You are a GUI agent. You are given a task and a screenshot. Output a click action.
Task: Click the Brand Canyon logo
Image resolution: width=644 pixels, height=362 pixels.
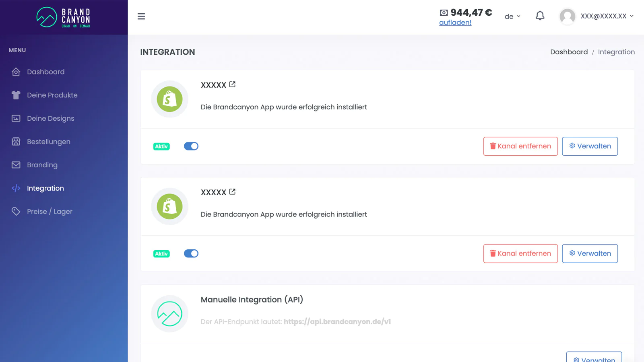[64, 17]
